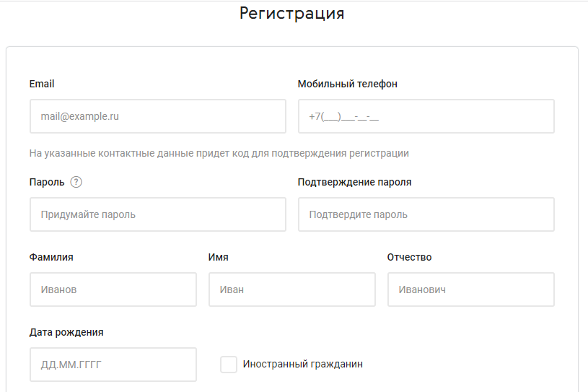Click the Иностранный гражданин checkbox label text
The width and height of the screenshot is (588, 392).
coord(302,365)
